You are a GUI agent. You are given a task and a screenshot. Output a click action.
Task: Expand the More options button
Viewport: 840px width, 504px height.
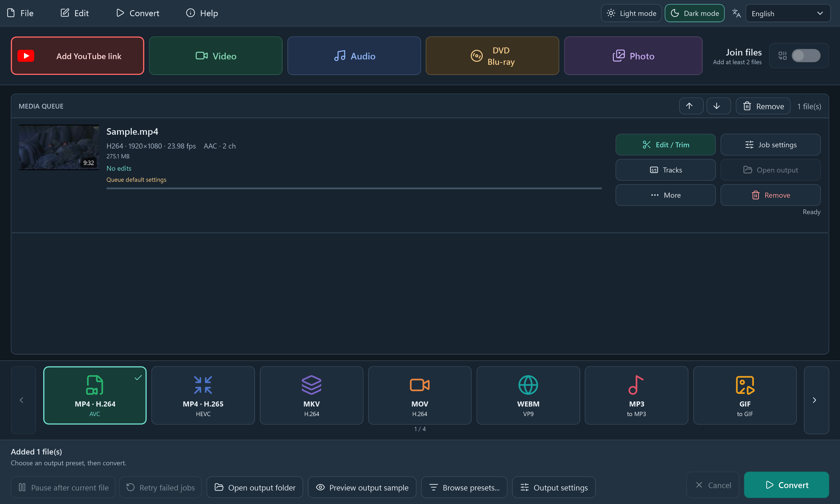tap(665, 195)
